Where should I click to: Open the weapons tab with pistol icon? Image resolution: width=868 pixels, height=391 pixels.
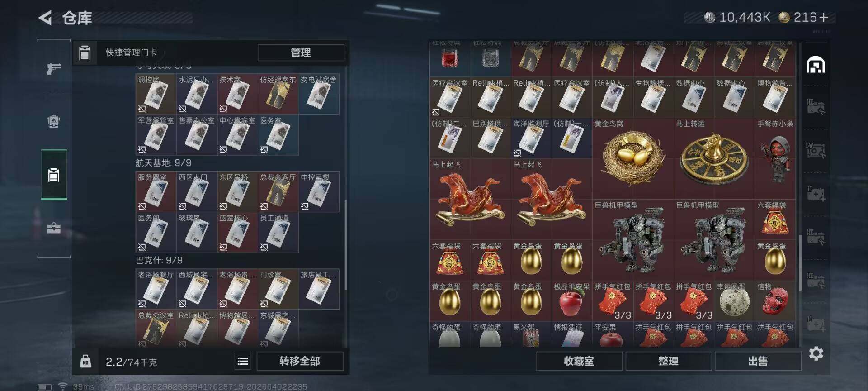[54, 68]
